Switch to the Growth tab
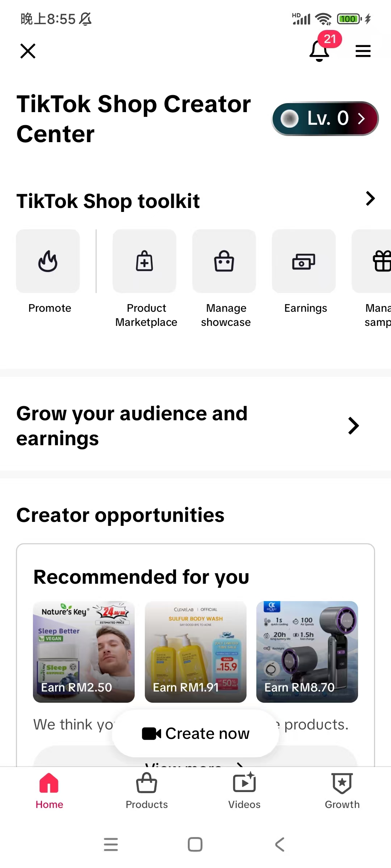 point(342,791)
